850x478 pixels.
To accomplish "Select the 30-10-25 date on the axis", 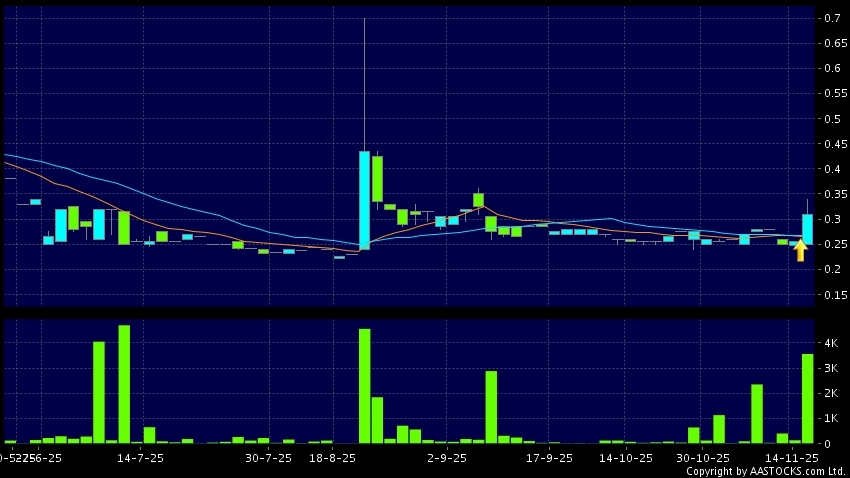I will click(x=703, y=457).
